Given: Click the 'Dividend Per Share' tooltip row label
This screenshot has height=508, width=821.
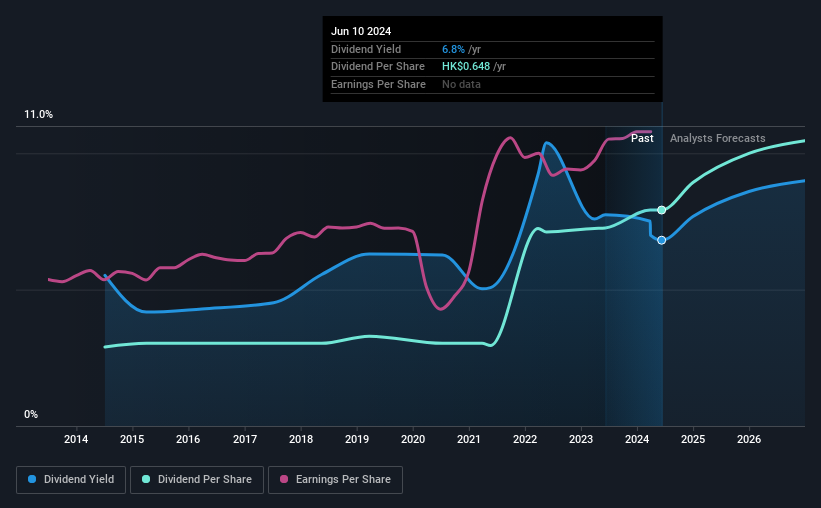Looking at the screenshot, I should coord(378,67).
